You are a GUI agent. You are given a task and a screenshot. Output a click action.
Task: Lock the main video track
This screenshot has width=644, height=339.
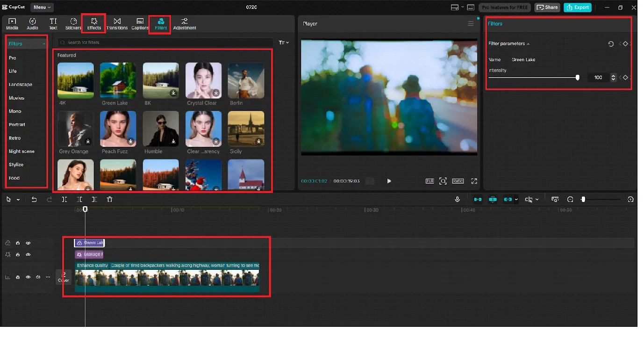click(x=18, y=277)
